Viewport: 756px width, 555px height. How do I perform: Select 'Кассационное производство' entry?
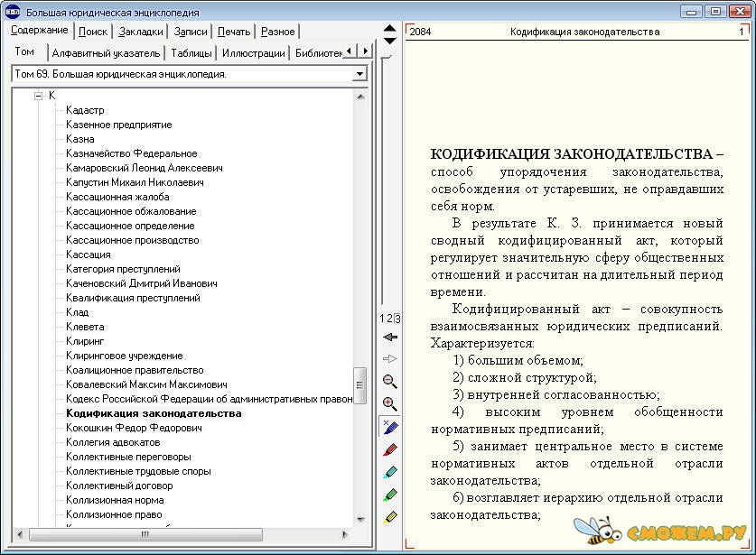click(x=133, y=240)
